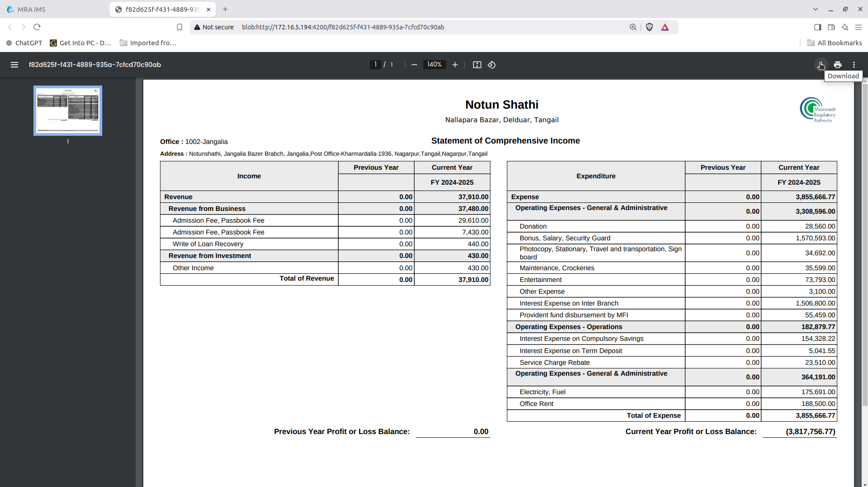Click the Donation expense row label
The height and width of the screenshot is (487, 868).
click(x=533, y=226)
